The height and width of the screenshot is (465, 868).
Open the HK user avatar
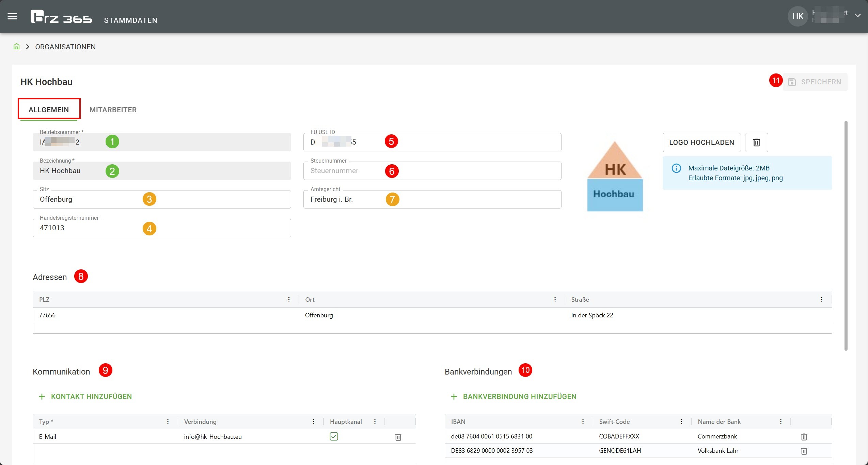pos(798,16)
